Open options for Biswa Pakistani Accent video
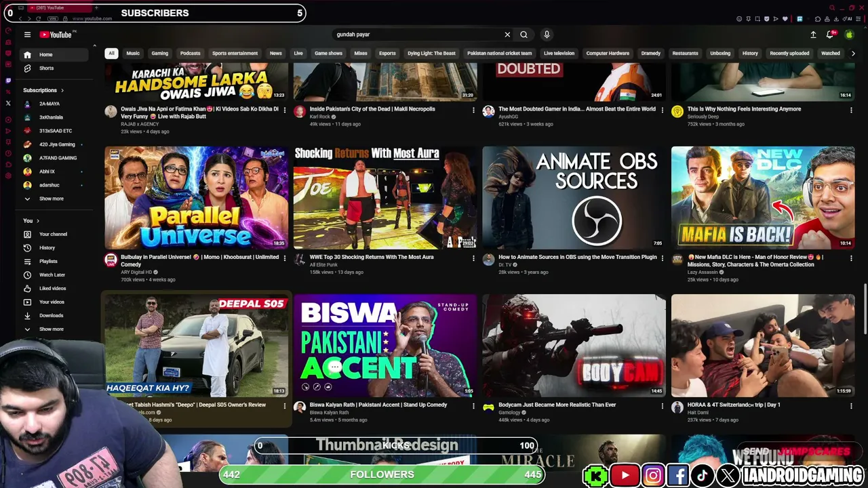868x488 pixels. 473,406
